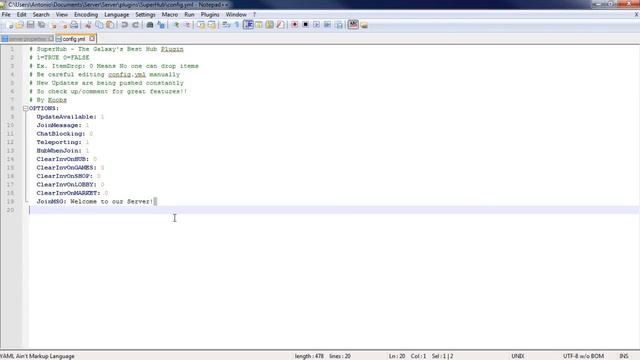Click the UTF-8 w/o BOM encoding field
Image resolution: width=640 pixels, height=360 pixels.
(x=583, y=356)
